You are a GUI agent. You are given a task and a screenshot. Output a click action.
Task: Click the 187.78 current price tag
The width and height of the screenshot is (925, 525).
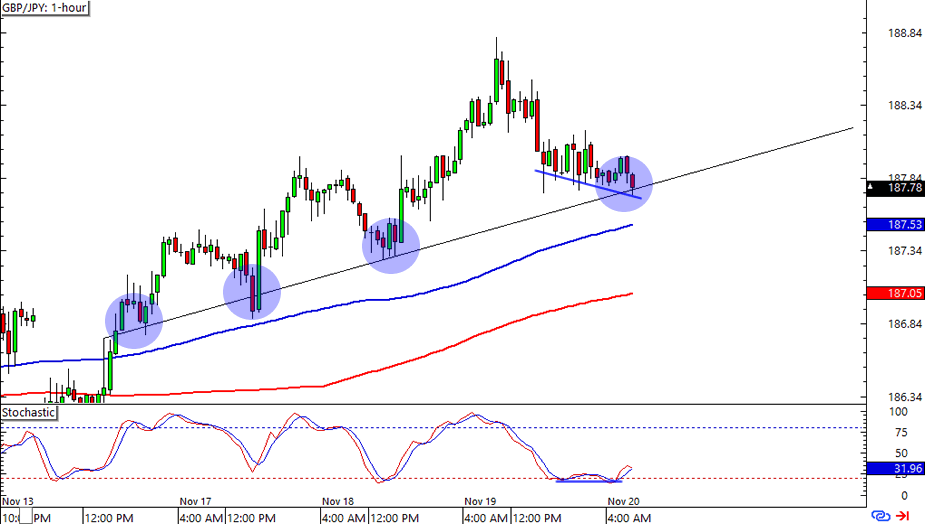point(896,188)
